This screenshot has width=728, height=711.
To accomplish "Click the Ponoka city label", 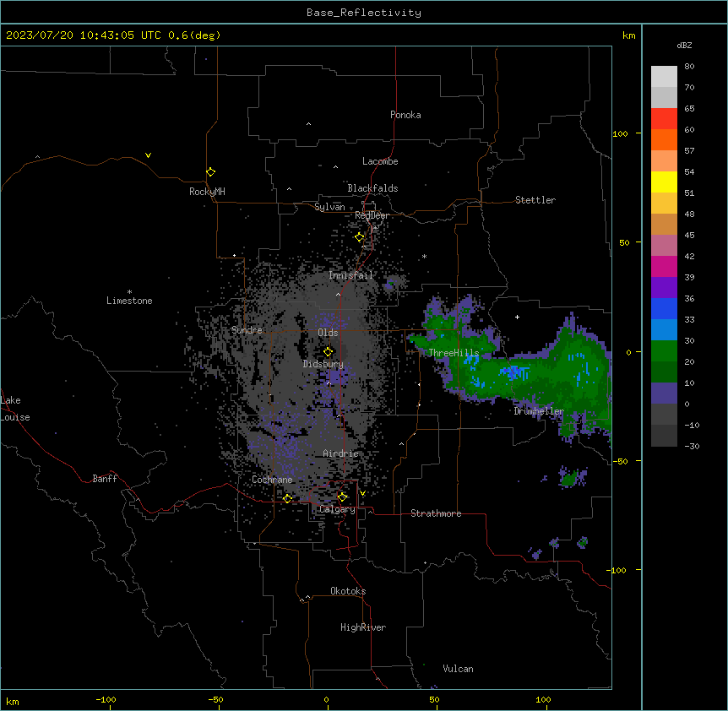I will [x=405, y=115].
